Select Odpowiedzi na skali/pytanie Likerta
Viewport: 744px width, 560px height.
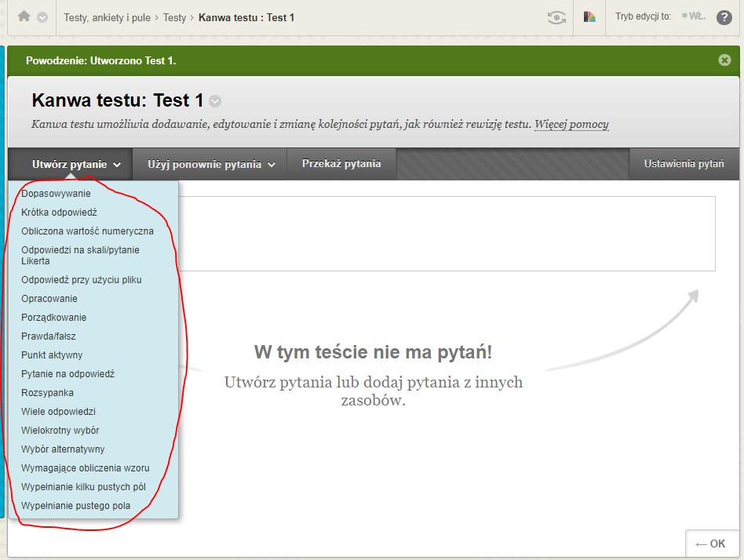pyautogui.click(x=80, y=255)
